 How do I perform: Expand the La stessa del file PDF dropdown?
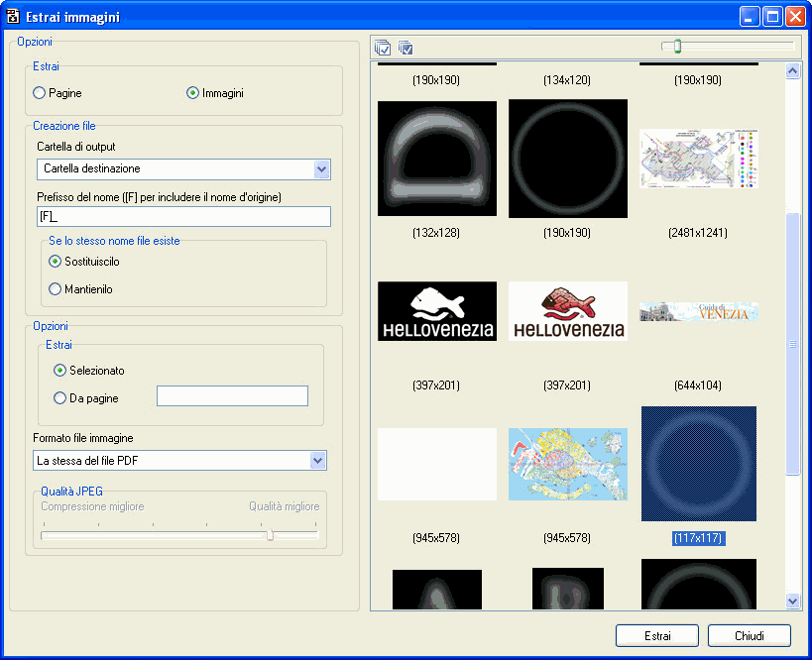tap(318, 460)
